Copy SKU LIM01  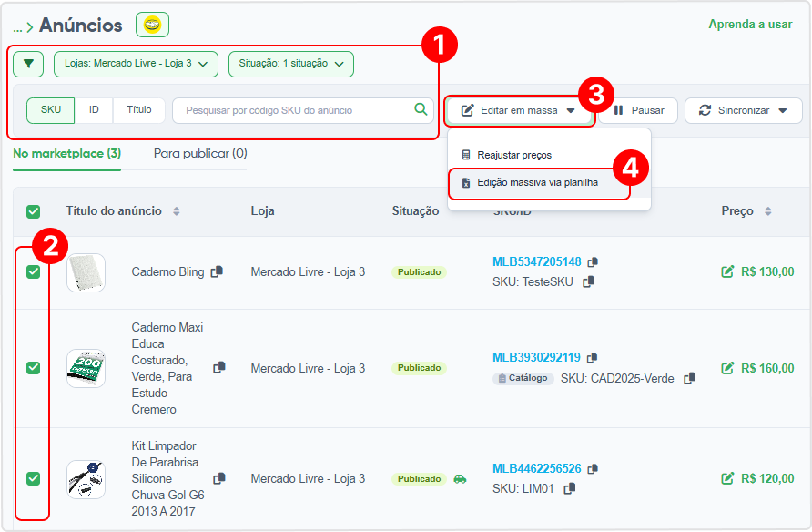570,488
